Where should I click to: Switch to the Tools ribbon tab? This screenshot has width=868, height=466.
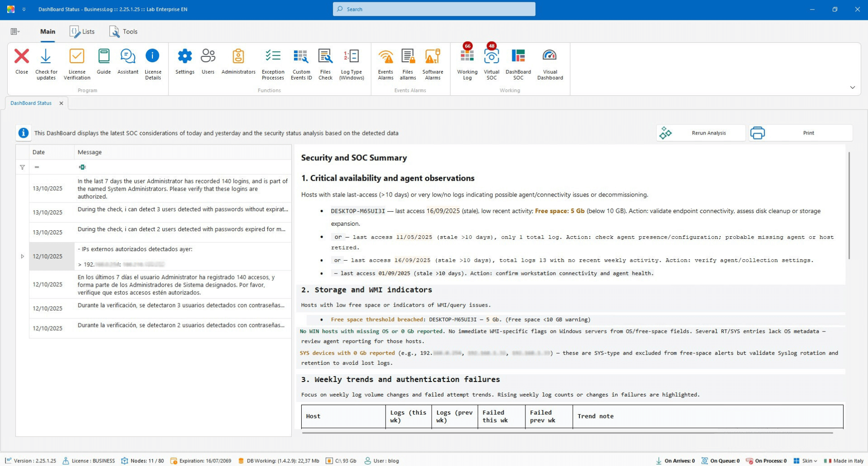(x=123, y=31)
